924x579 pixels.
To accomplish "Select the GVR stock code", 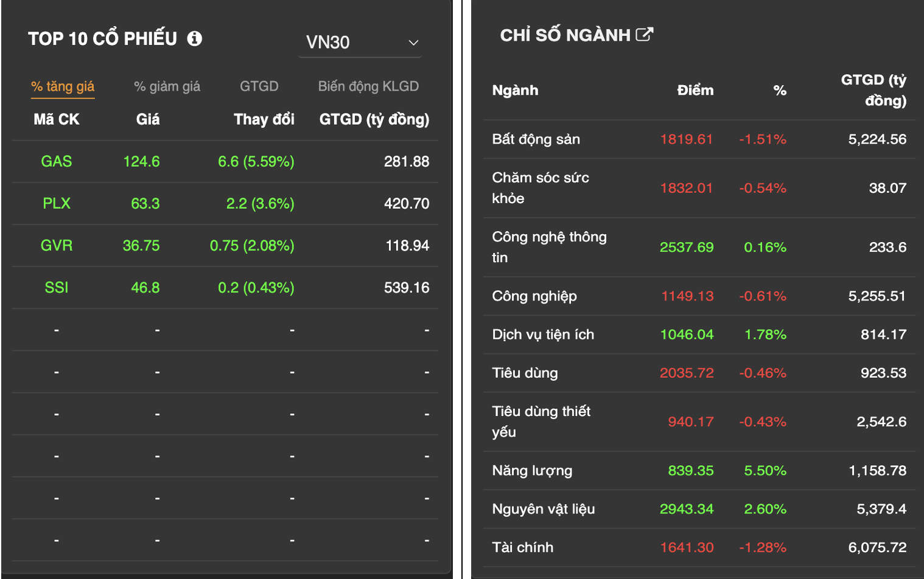I will [57, 246].
